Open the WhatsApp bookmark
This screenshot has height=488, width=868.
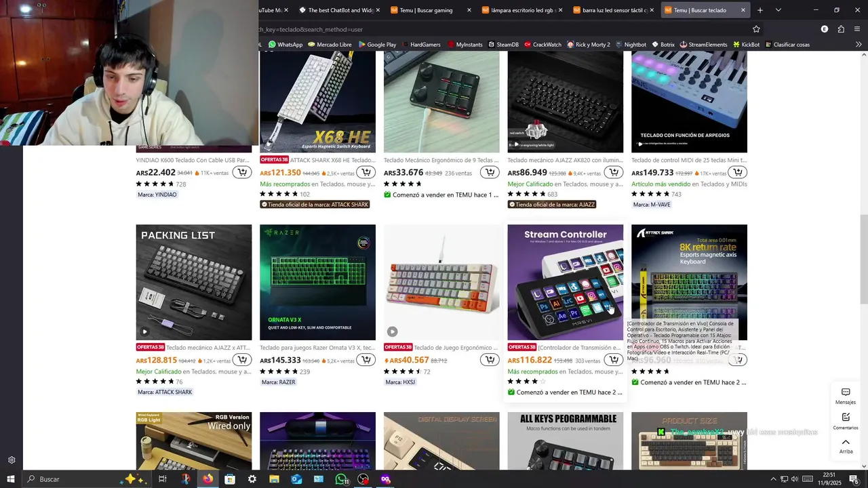point(285,45)
